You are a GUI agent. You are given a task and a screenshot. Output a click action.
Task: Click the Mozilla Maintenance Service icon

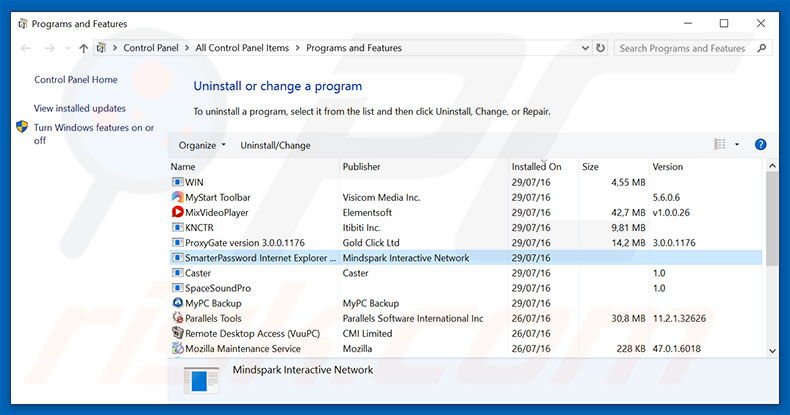[x=177, y=348]
